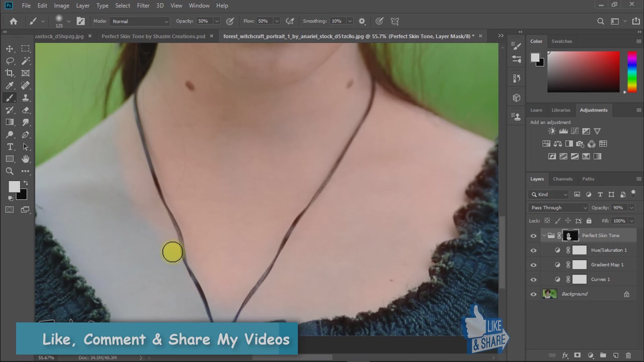
Task: Switch to the Channels tab
Action: (x=563, y=179)
